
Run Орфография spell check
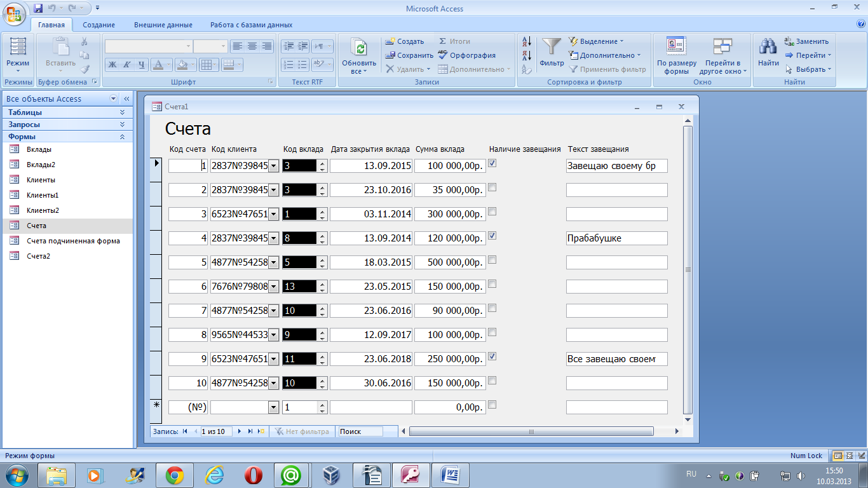(x=467, y=55)
